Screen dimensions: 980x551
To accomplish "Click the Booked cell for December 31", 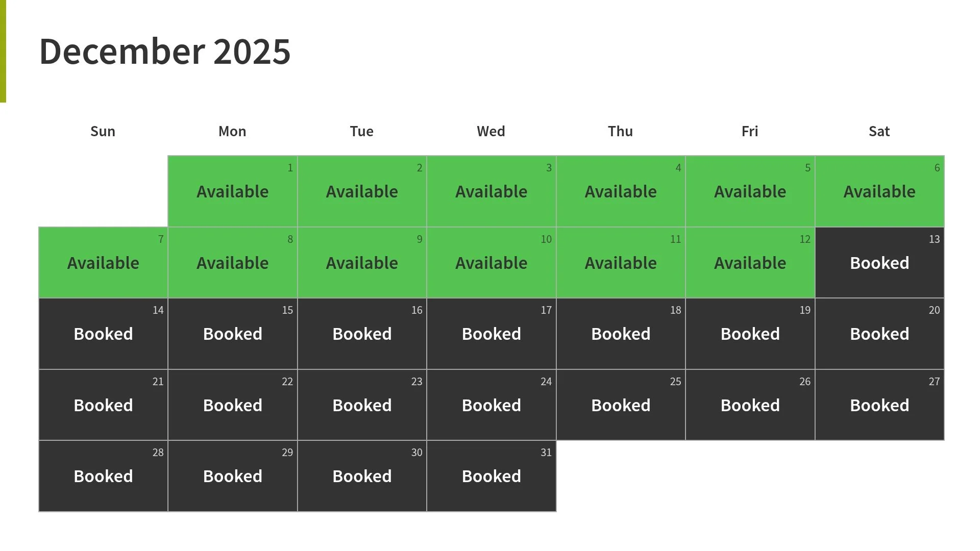I will pyautogui.click(x=492, y=476).
